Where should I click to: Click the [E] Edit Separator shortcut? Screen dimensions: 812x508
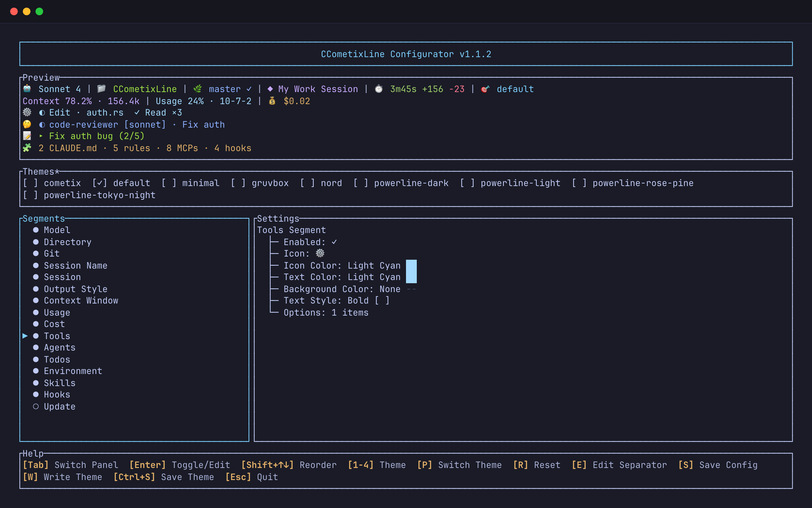tap(619, 465)
